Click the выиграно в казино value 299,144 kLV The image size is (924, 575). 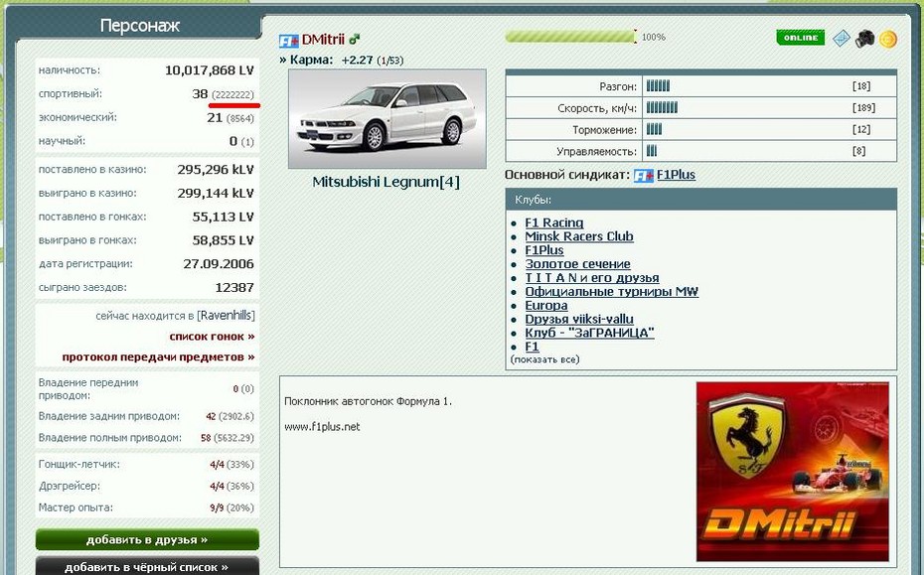(216, 194)
